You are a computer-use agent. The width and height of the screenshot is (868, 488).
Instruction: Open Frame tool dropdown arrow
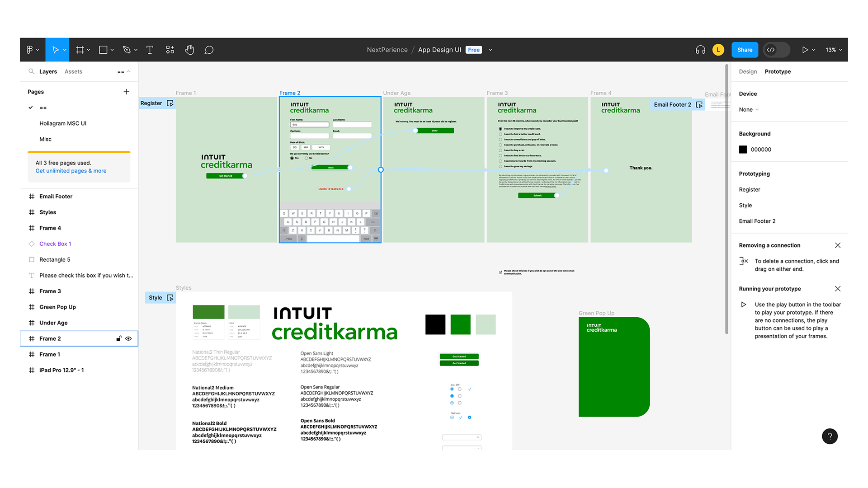pyautogui.click(x=89, y=50)
